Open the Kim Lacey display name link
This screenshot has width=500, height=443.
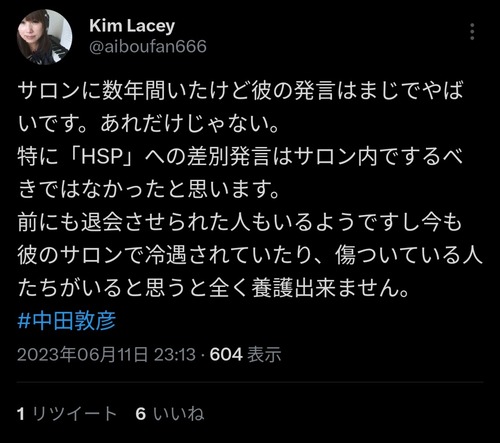coord(132,26)
